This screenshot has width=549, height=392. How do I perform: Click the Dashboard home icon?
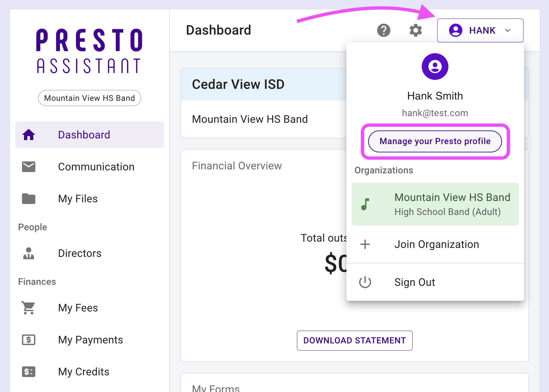click(x=29, y=135)
